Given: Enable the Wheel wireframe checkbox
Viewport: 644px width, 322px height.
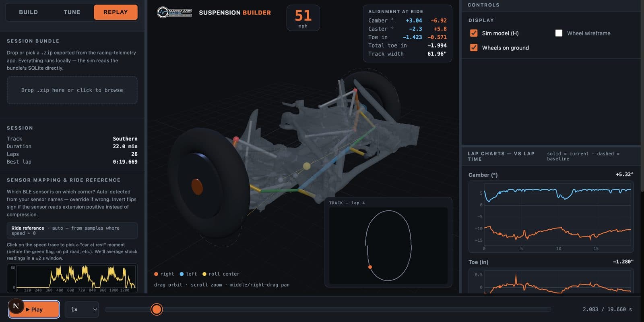Looking at the screenshot, I should point(559,33).
